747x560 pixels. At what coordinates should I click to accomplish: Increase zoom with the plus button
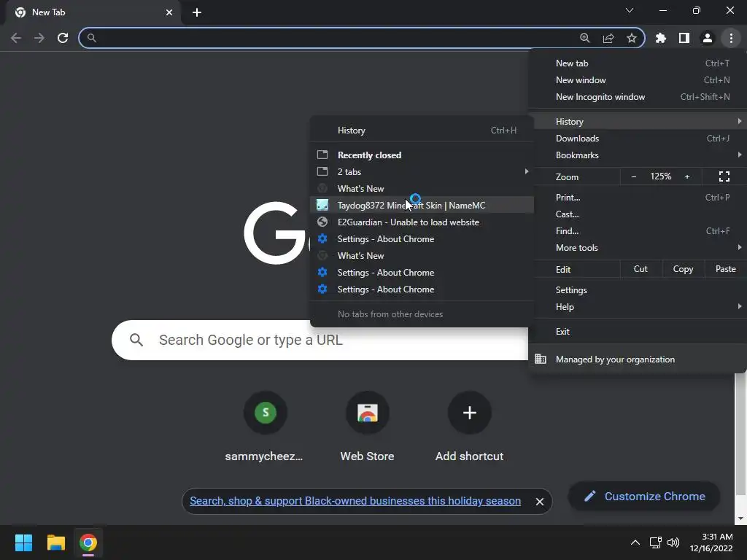pyautogui.click(x=687, y=176)
